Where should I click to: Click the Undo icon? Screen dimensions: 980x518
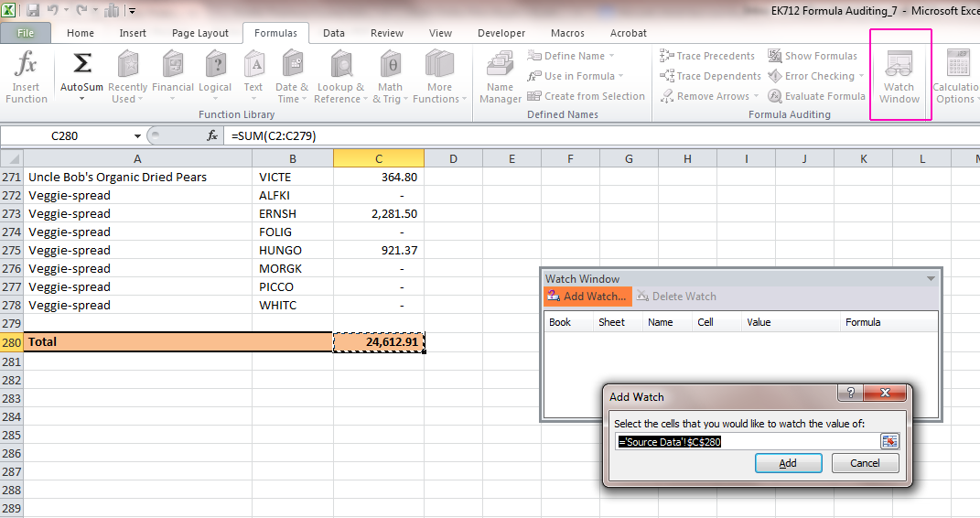53,10
